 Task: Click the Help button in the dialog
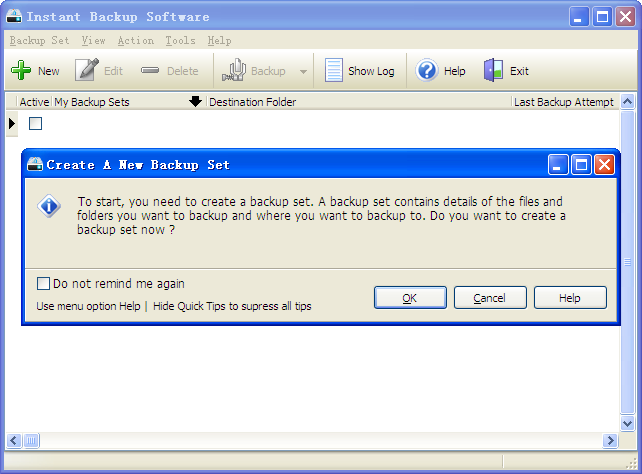point(570,298)
